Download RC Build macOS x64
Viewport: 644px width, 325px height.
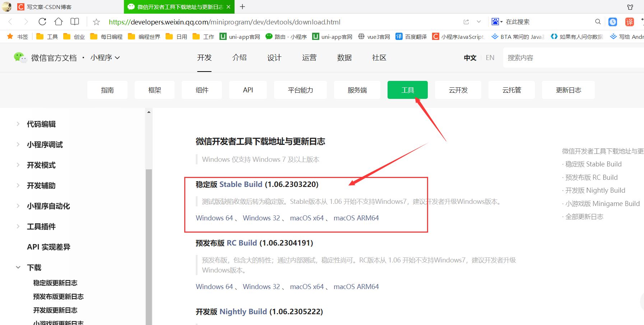click(x=307, y=287)
